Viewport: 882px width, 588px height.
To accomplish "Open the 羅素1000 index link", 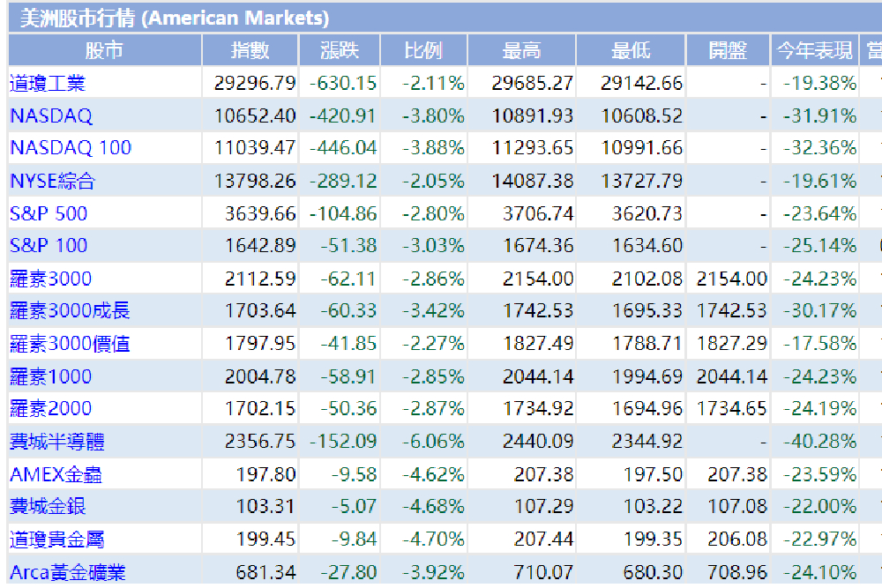I will pos(50,376).
